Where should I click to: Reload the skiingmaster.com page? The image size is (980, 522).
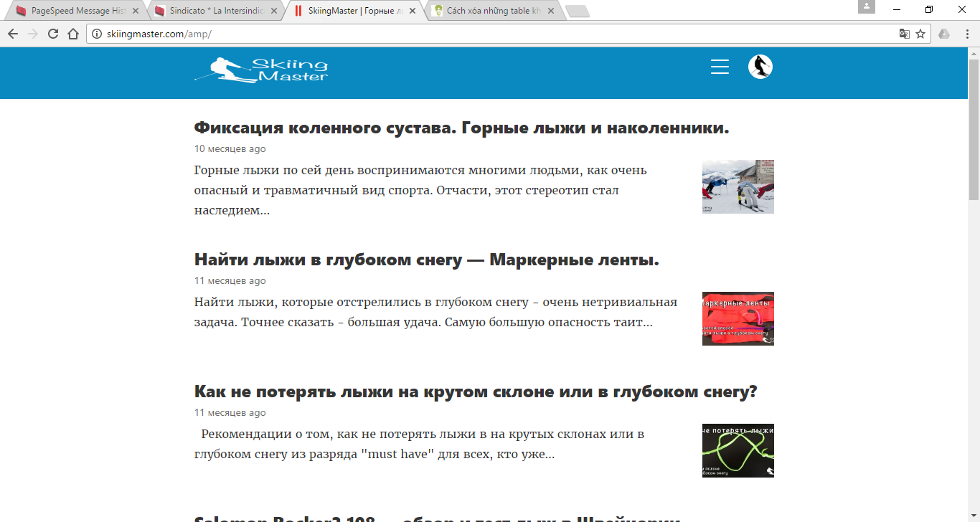coord(53,34)
